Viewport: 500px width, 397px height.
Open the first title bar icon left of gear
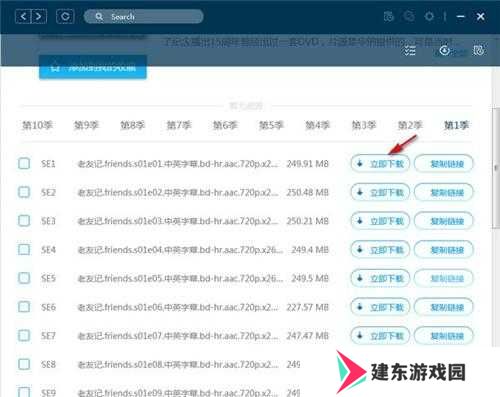(389, 16)
